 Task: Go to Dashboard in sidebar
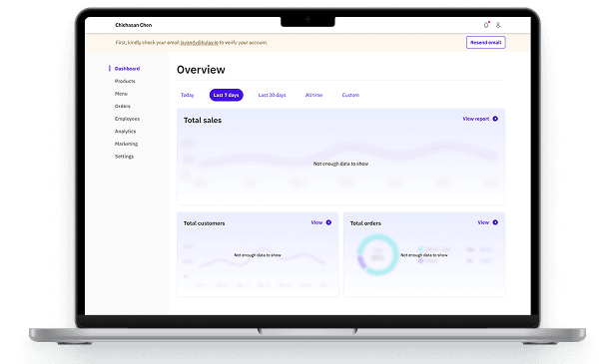127,69
